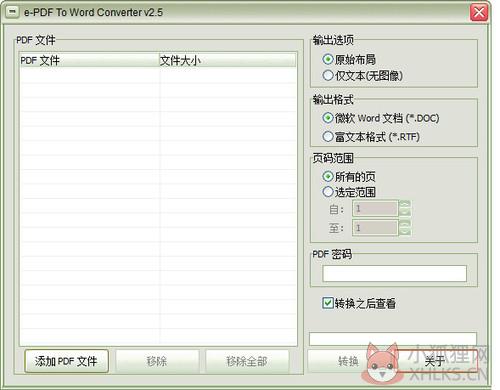Click the 移除 button
Viewport: 500px width, 390px height.
point(157,361)
